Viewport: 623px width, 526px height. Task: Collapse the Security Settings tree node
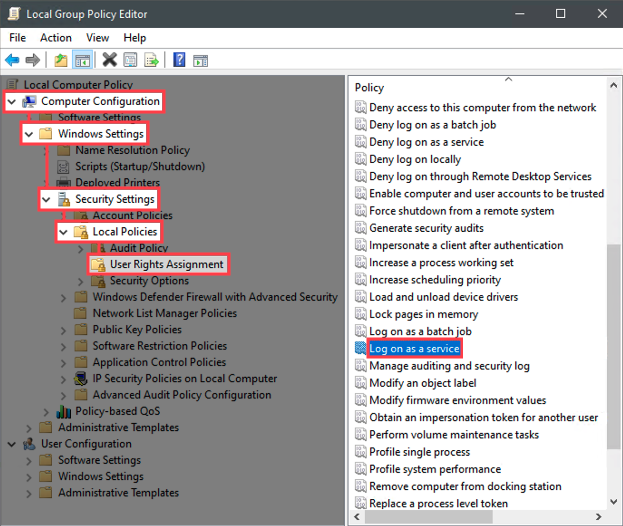tap(46, 199)
